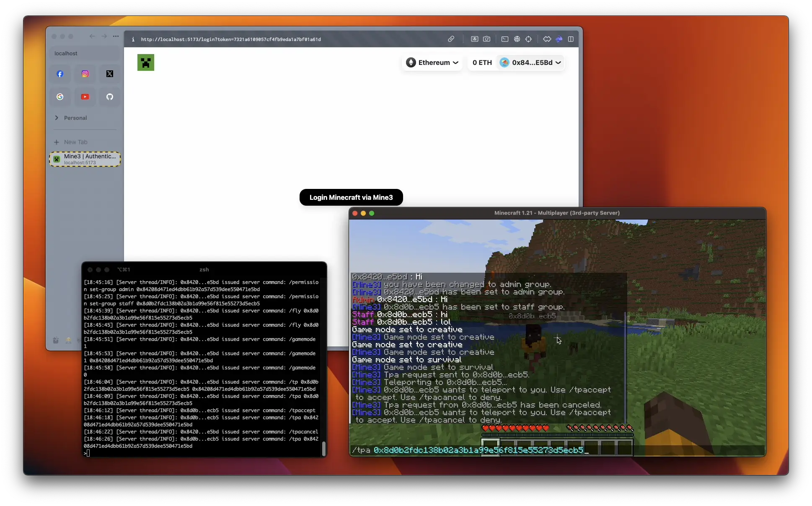
Task: Open the Ethereum network dropdown
Action: (432, 62)
